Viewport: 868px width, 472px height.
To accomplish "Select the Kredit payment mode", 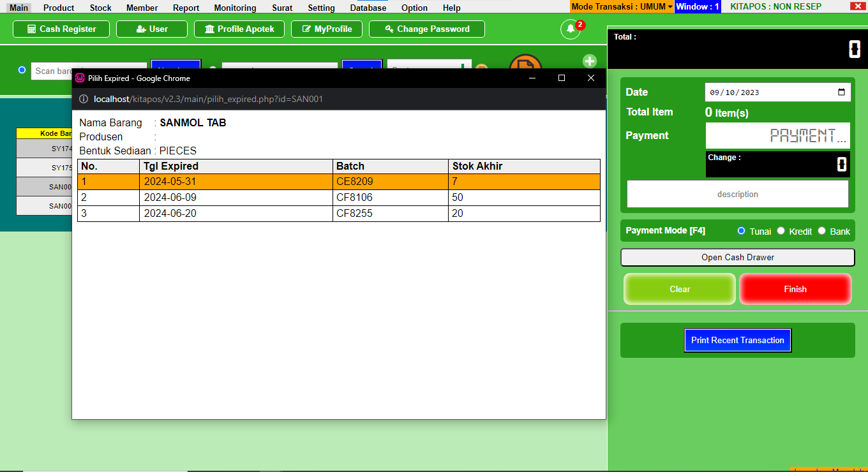I will pos(781,231).
